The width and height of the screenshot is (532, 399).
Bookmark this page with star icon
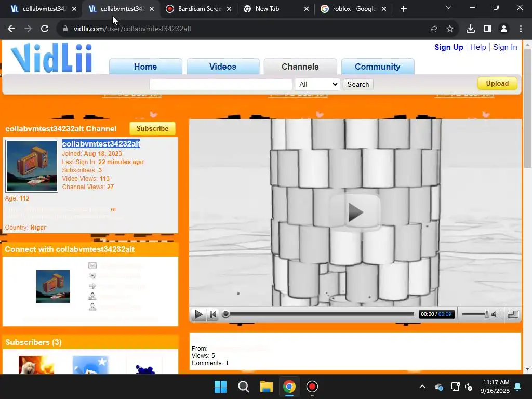click(x=450, y=29)
